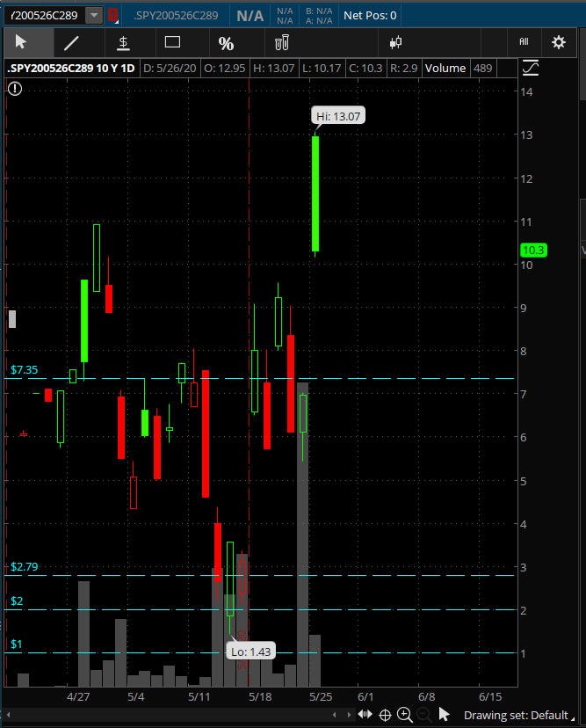Viewport: 586px width, 728px height.
Task: Click the crosshair pan icon
Action: click(385, 714)
